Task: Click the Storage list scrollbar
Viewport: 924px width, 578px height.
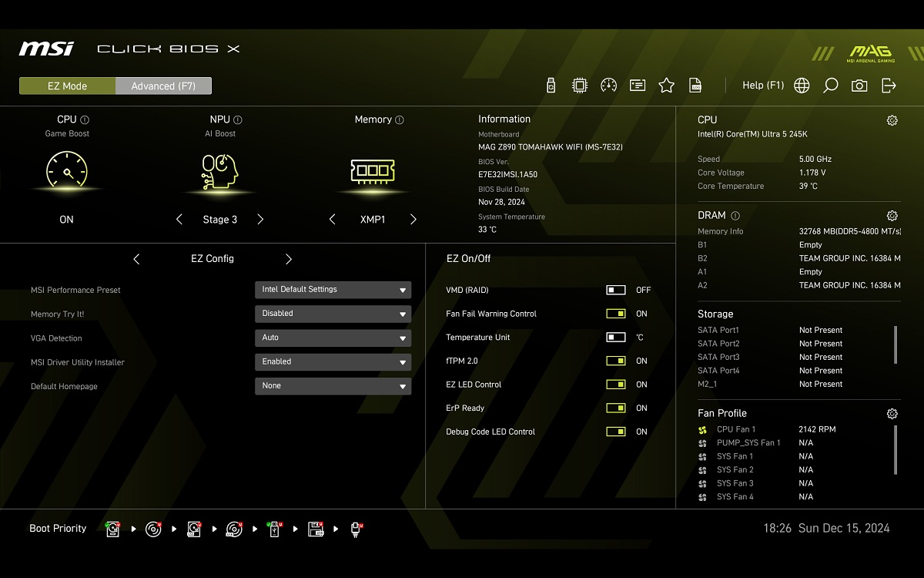Action: pos(895,344)
